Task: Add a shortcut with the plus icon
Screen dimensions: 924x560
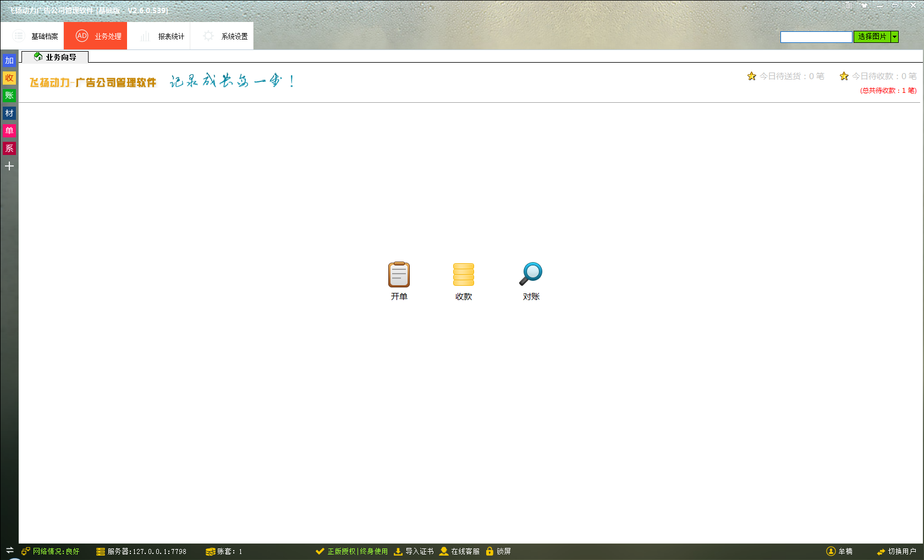Action: [x=9, y=166]
